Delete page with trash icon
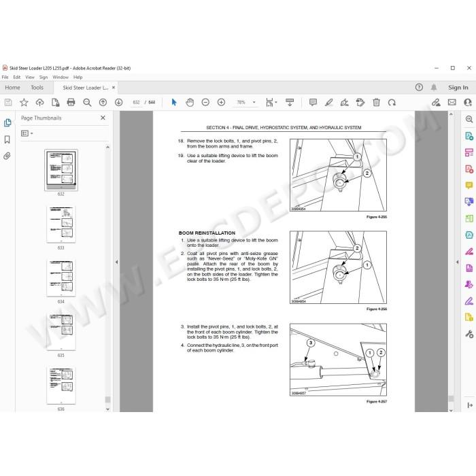 coord(376,103)
